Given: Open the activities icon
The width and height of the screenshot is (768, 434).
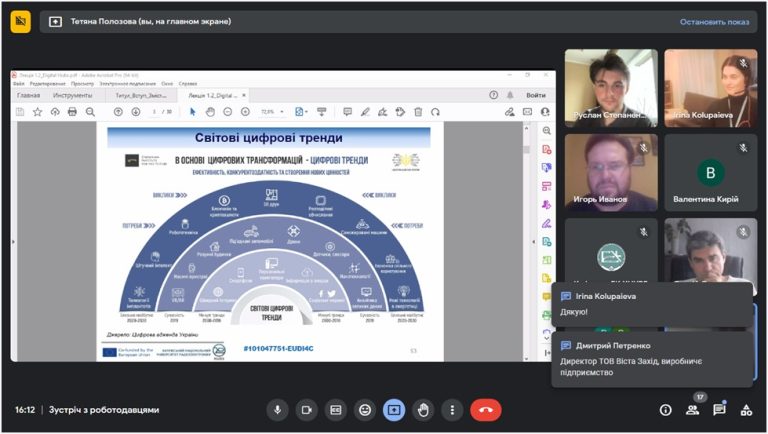Looking at the screenshot, I should click(746, 410).
